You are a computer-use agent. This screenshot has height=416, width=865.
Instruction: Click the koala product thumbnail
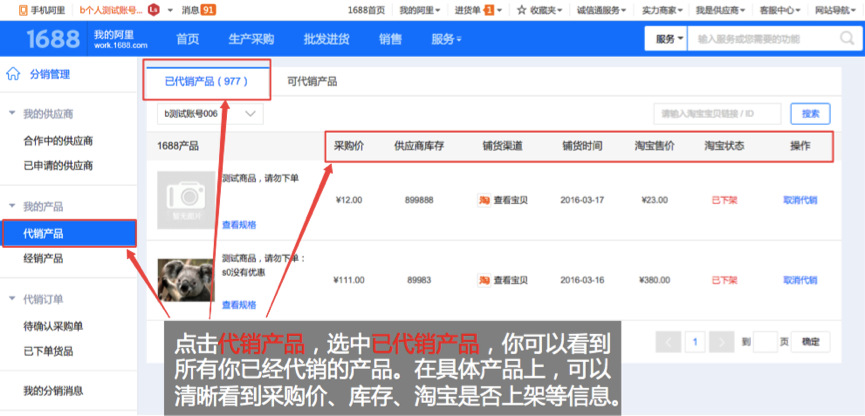[186, 281]
